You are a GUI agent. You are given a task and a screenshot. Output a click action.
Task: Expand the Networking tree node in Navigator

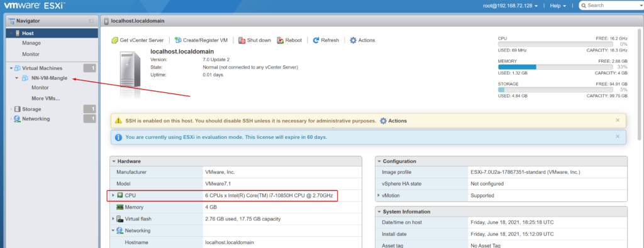pyautogui.click(x=11, y=119)
